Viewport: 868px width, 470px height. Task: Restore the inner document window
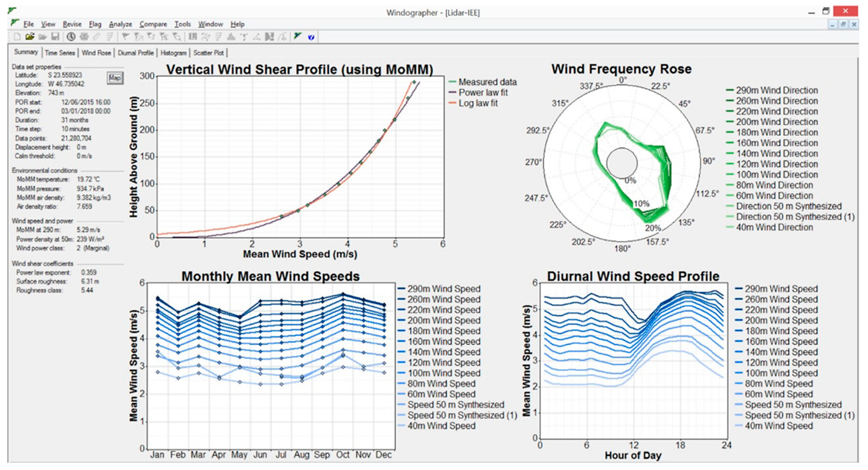click(843, 24)
